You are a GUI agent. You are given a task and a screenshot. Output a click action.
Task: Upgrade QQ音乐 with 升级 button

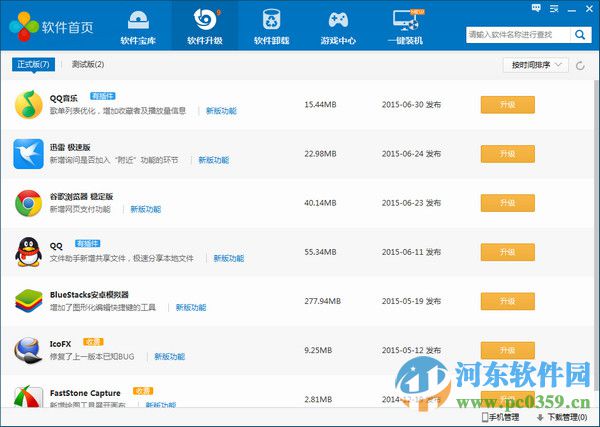[x=507, y=105]
